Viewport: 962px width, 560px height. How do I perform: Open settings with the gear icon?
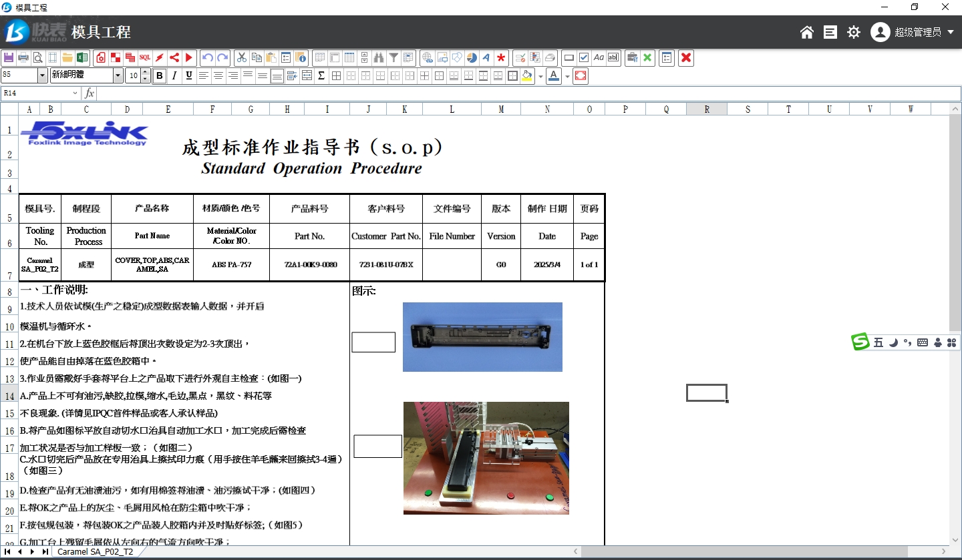[x=854, y=32]
